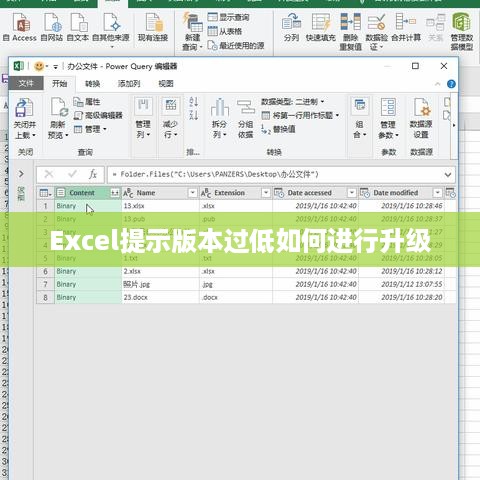This screenshot has height=480, width=480.
Task: Open Date accessed column filter dropdown
Action: pyautogui.click(x=352, y=193)
